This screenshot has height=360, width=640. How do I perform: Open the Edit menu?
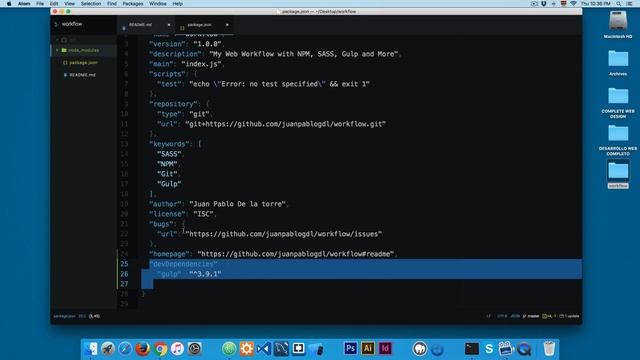pos(54,4)
